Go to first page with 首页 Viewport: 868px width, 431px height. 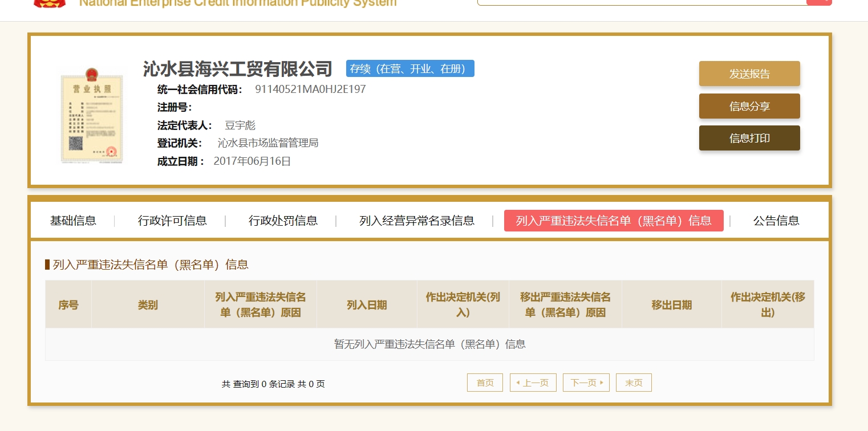485,383
